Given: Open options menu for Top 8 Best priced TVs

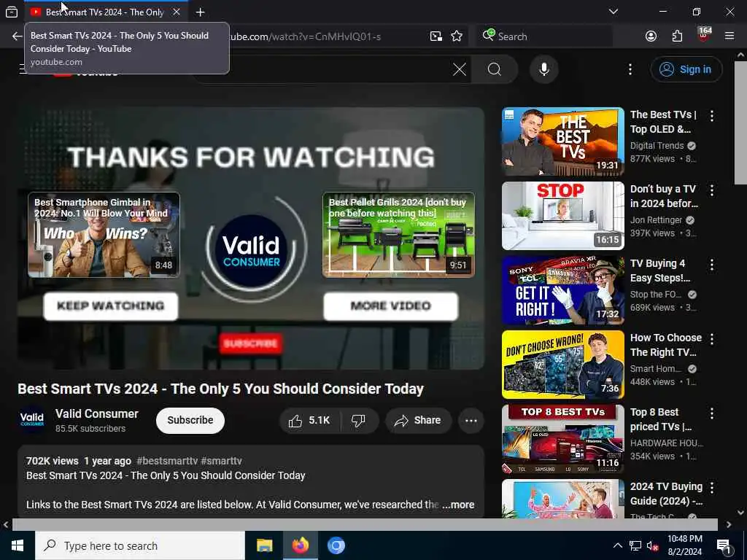Looking at the screenshot, I should (x=712, y=413).
